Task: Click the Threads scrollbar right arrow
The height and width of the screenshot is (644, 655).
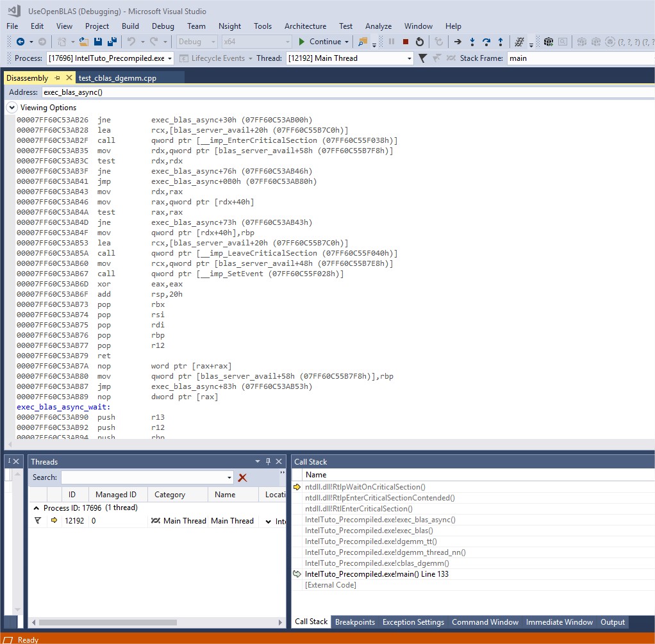Action: tap(280, 622)
